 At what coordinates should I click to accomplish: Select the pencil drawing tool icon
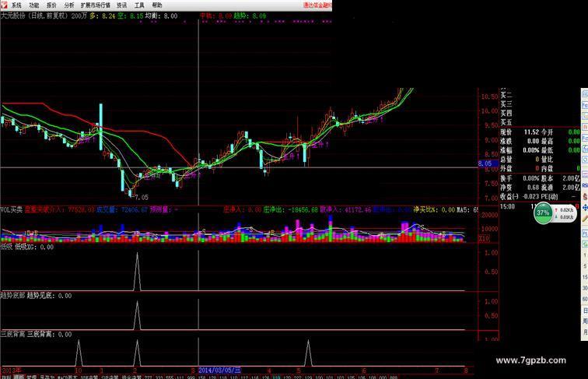click(x=585, y=219)
